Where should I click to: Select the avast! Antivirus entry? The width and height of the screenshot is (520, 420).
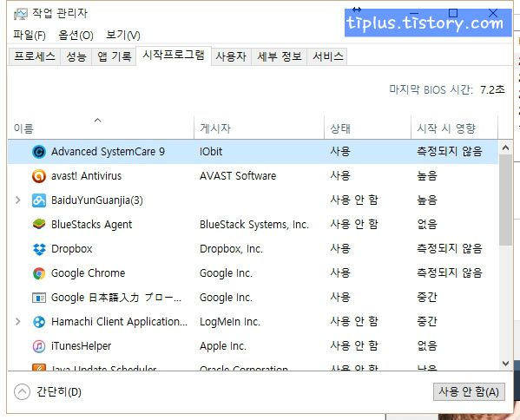86,176
